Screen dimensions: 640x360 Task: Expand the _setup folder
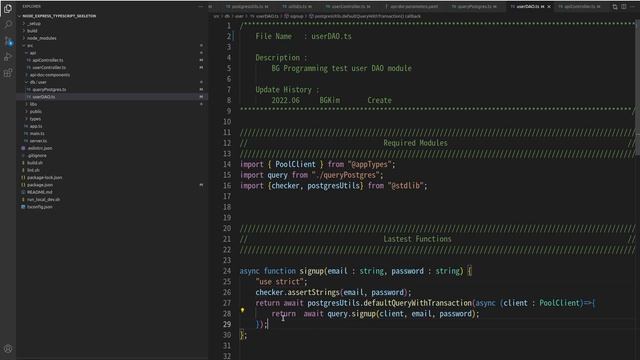click(x=34, y=23)
